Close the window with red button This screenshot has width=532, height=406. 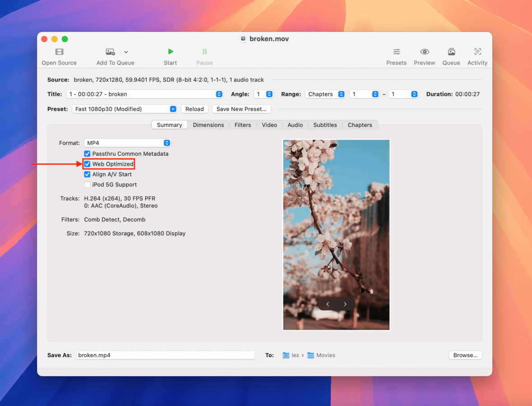click(44, 39)
